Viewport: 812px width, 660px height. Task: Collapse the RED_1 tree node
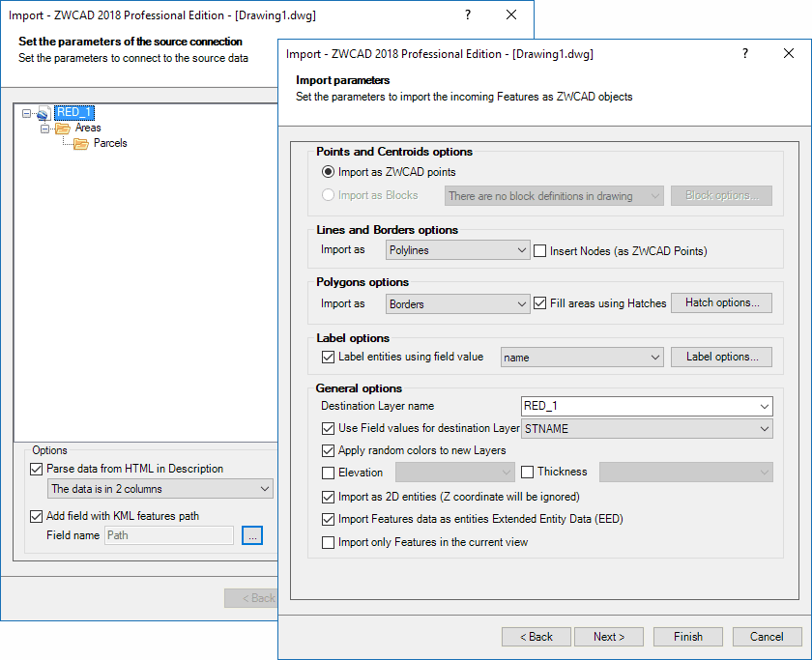click(x=26, y=113)
